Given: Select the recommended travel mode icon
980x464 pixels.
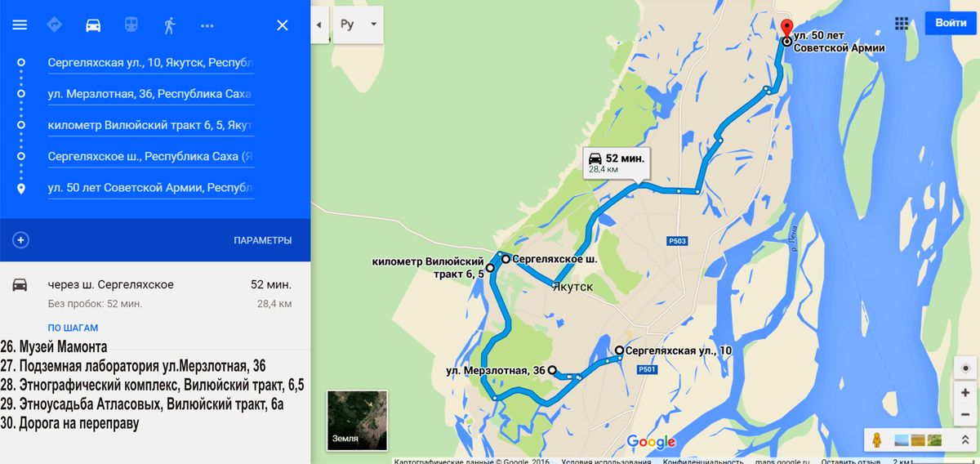Looking at the screenshot, I should tap(55, 25).
